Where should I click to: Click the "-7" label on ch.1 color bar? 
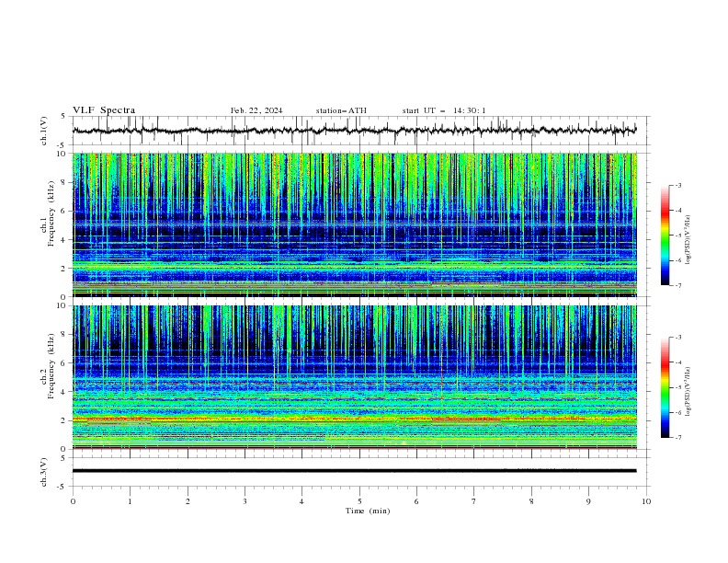(678, 286)
